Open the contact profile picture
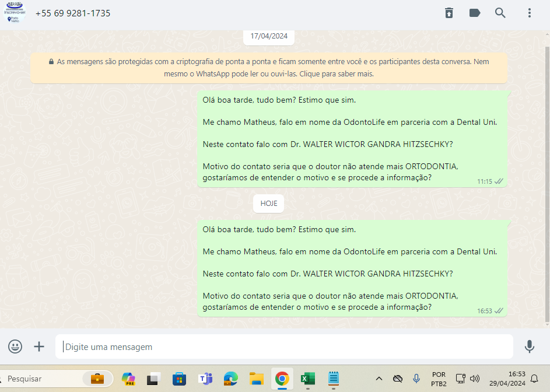Screen dimensions: 550x392 click(15, 13)
